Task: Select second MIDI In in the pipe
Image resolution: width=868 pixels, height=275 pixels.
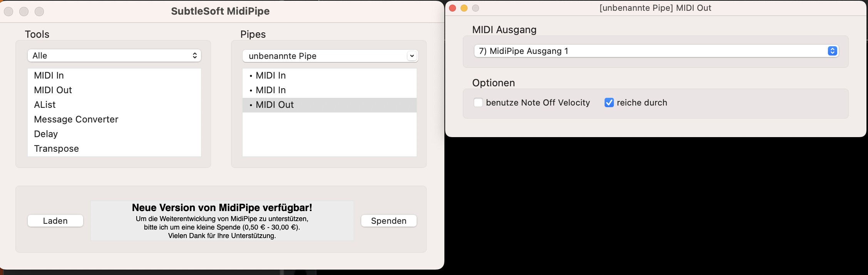Action: click(330, 90)
